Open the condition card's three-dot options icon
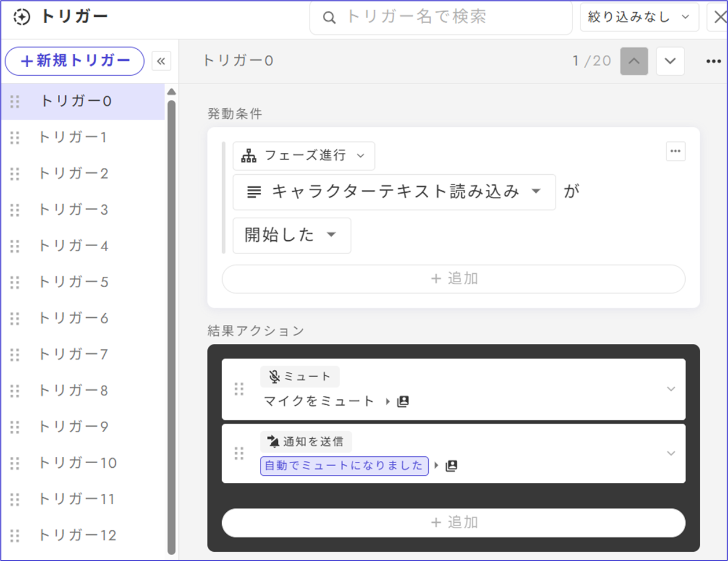This screenshot has height=561, width=728. [675, 152]
